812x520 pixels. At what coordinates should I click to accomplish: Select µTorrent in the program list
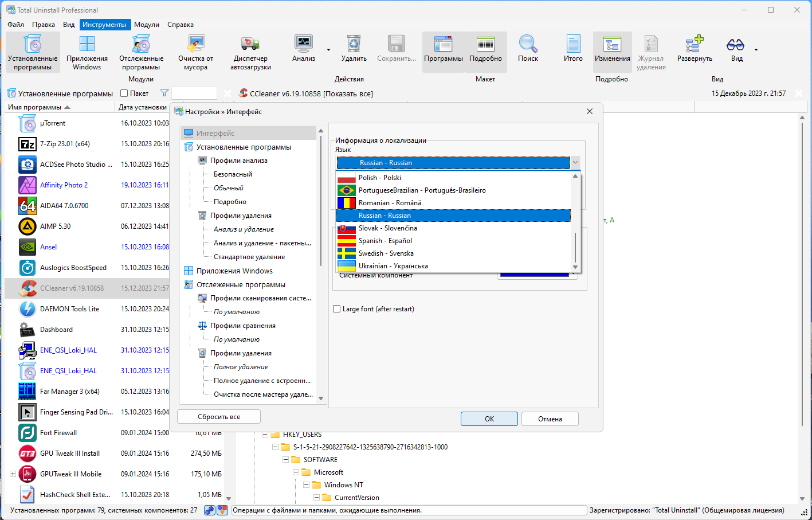[x=53, y=123]
